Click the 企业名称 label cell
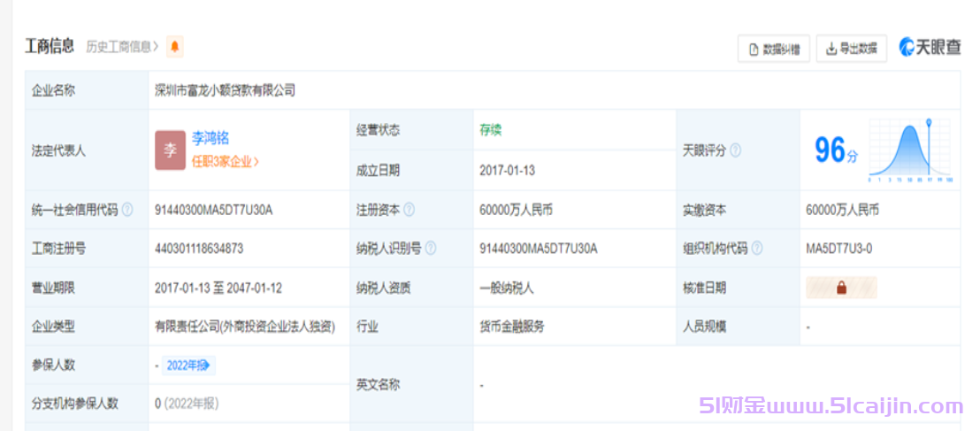Viewport: 980px width, 431px height. [x=87, y=90]
